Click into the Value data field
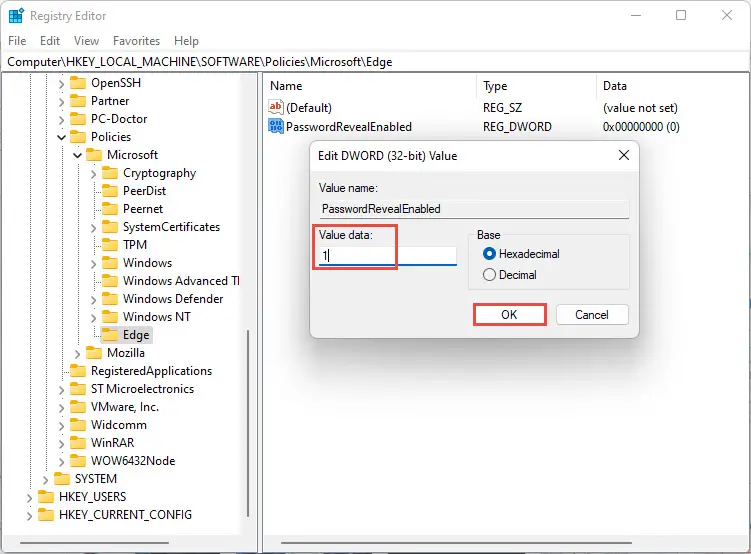Viewport: 751px width, 554px height. (x=387, y=255)
